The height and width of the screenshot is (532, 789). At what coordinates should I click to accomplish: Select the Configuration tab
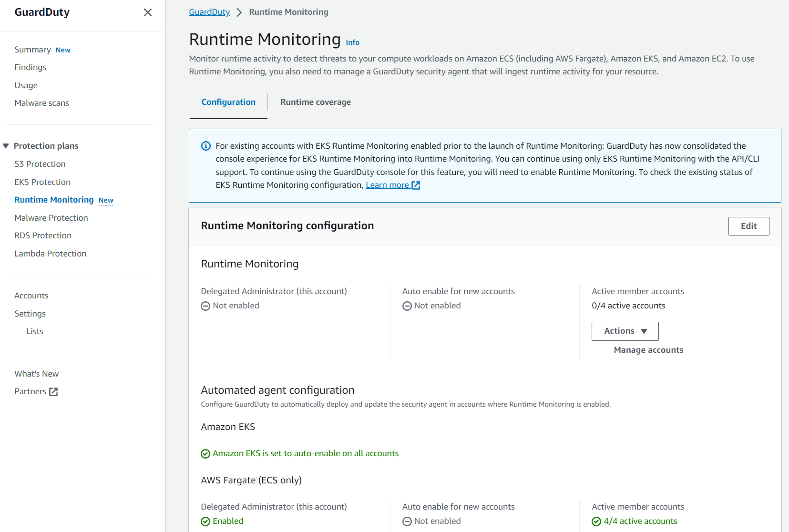pyautogui.click(x=228, y=102)
